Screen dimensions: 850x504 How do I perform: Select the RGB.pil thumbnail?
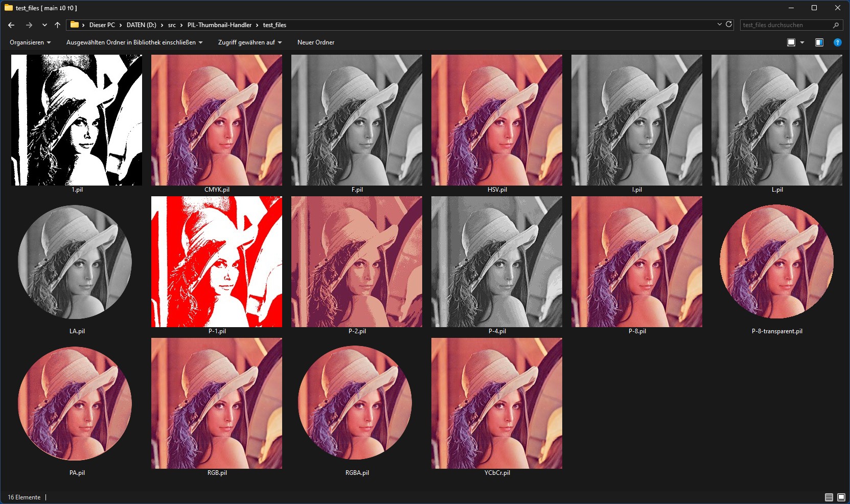click(217, 403)
